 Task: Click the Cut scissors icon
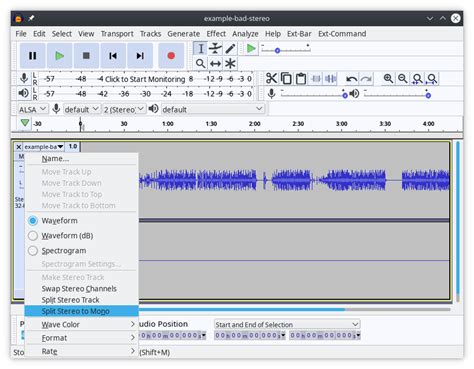pos(271,79)
